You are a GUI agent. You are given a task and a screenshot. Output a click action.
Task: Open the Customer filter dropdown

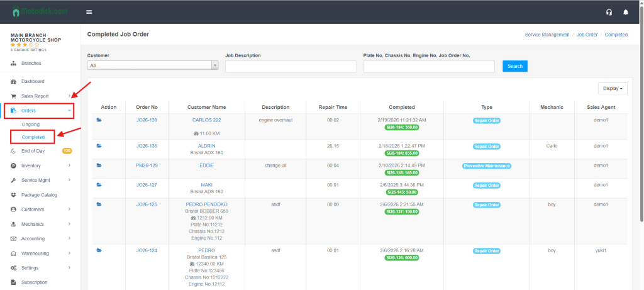pyautogui.click(x=153, y=65)
